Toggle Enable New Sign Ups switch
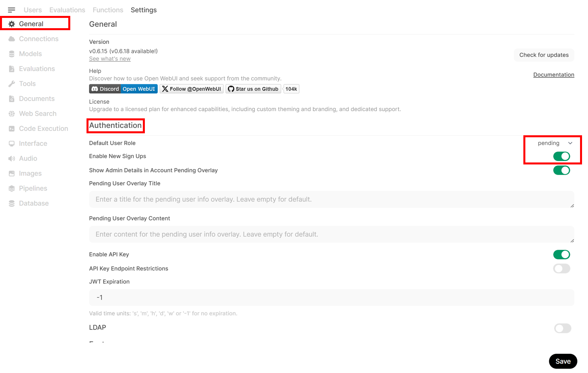588x373 pixels. click(561, 156)
